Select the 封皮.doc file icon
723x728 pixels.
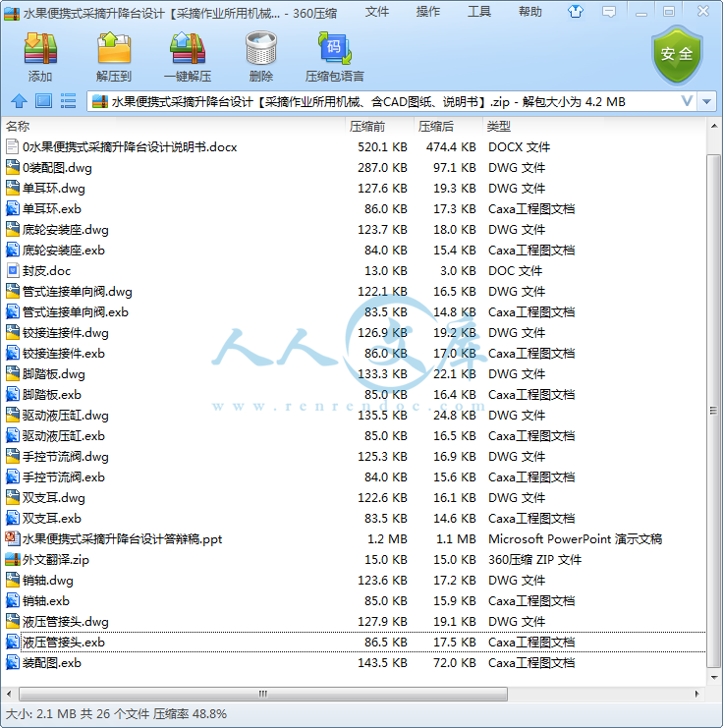coord(13,270)
